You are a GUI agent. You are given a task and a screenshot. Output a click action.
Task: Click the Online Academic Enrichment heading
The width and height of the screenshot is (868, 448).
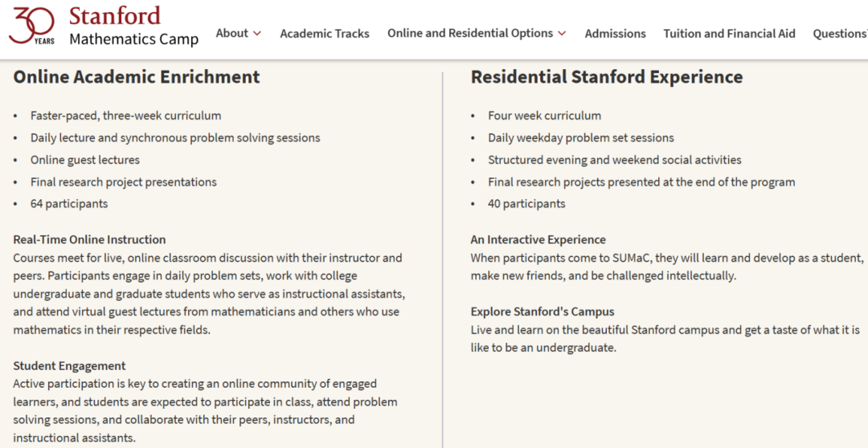tap(137, 77)
